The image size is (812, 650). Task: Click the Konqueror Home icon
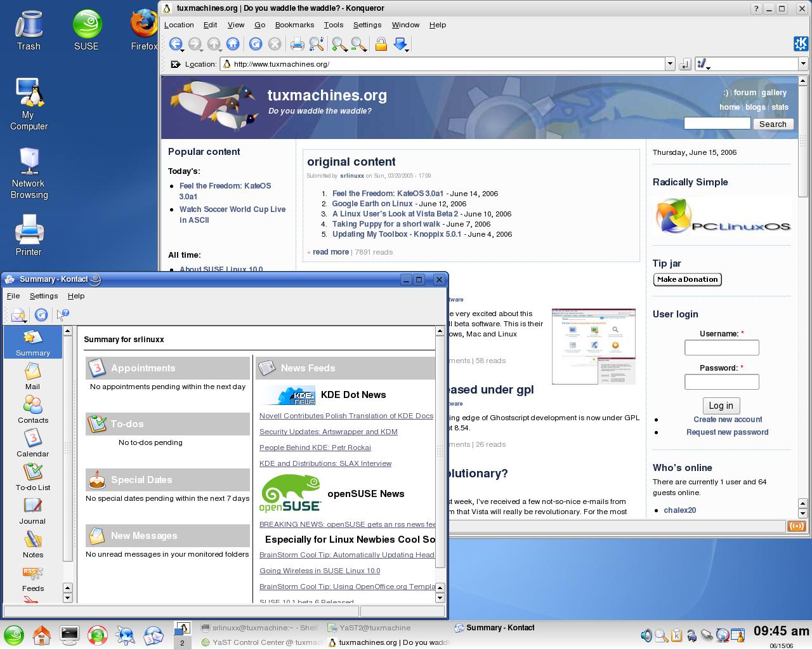coord(233,44)
